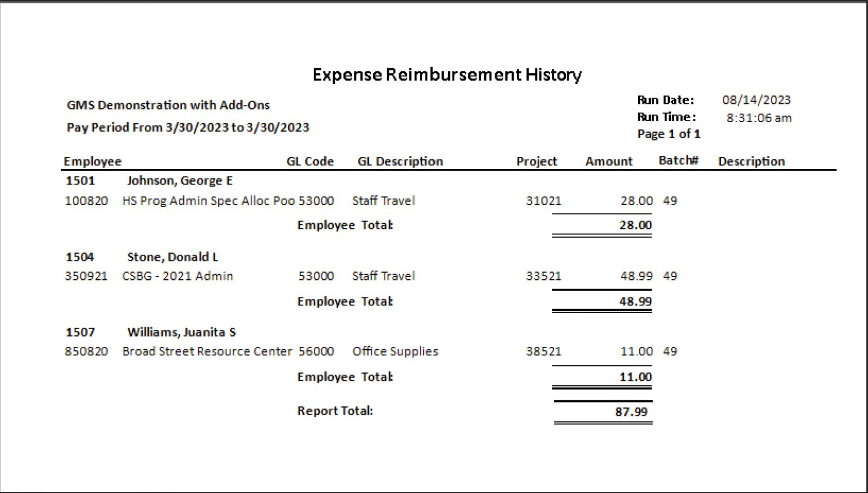This screenshot has height=493, width=868.
Task: Click the Project column header
Action: (x=536, y=162)
